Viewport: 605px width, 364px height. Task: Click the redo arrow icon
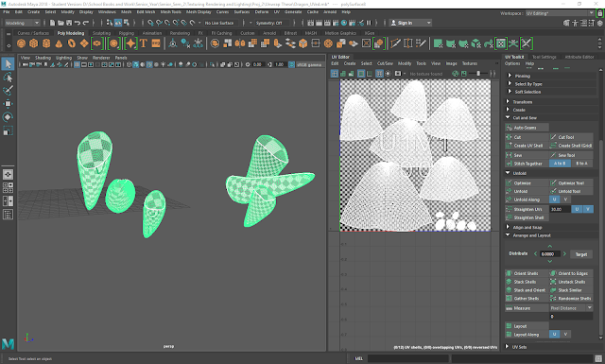click(86, 23)
